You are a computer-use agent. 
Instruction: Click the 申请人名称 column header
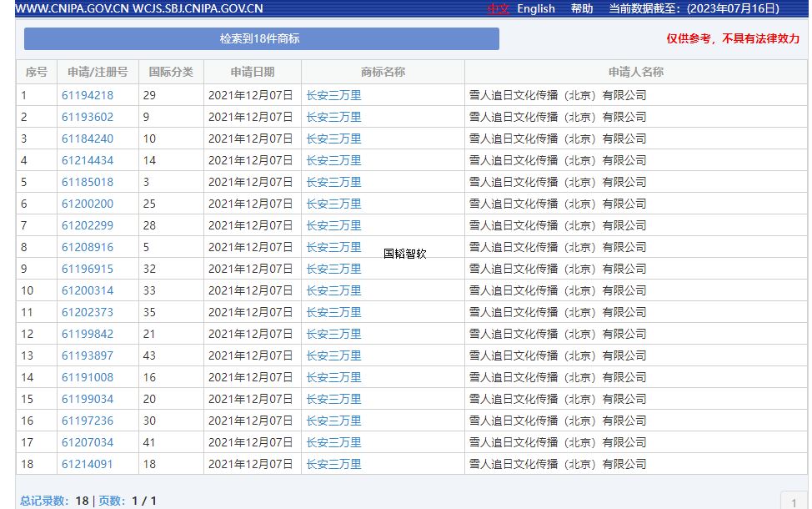point(636,72)
